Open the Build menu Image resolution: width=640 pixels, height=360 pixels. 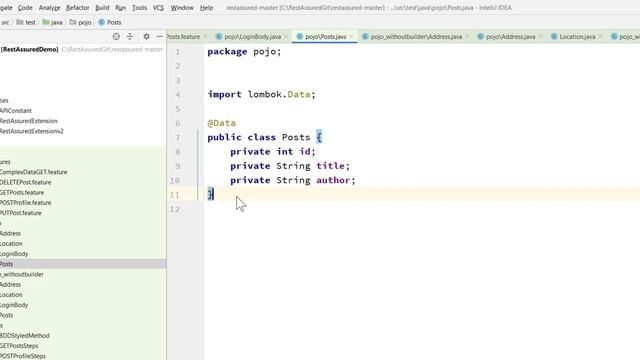pyautogui.click(x=102, y=7)
